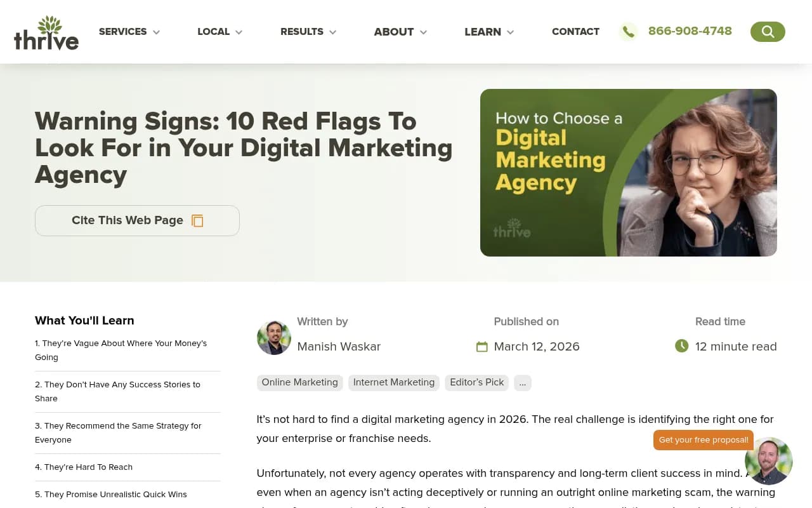Open the green search button
The height and width of the screenshot is (508, 812).
click(x=768, y=32)
